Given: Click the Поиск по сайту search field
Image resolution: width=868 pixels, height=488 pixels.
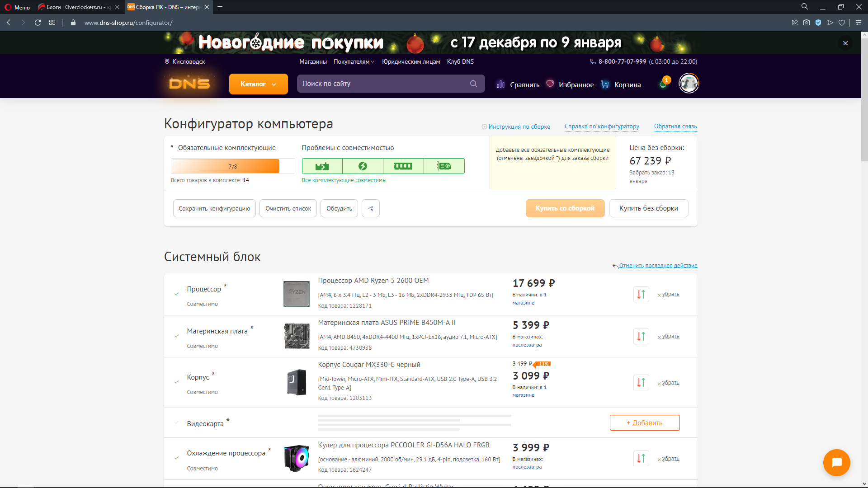Looking at the screenshot, I should click(384, 84).
